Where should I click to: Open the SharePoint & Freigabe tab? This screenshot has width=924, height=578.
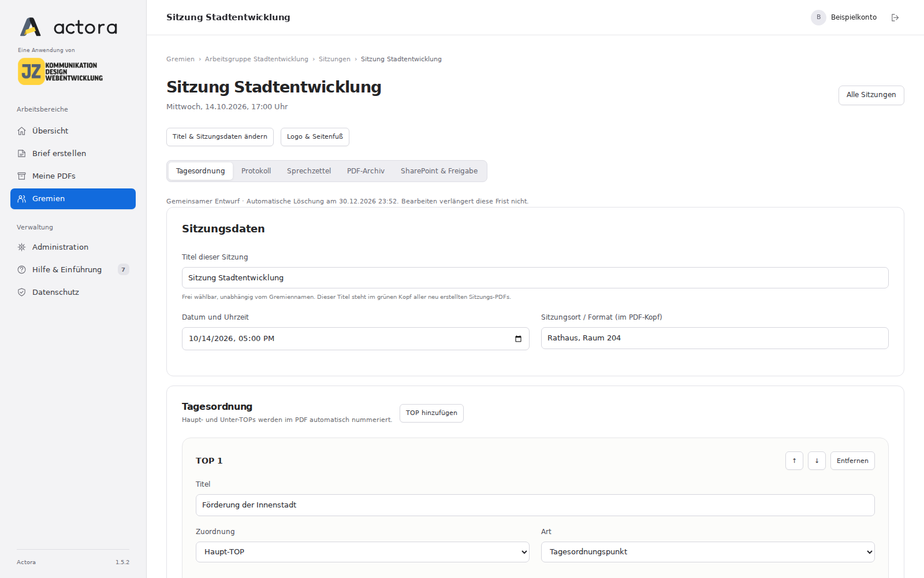click(439, 171)
